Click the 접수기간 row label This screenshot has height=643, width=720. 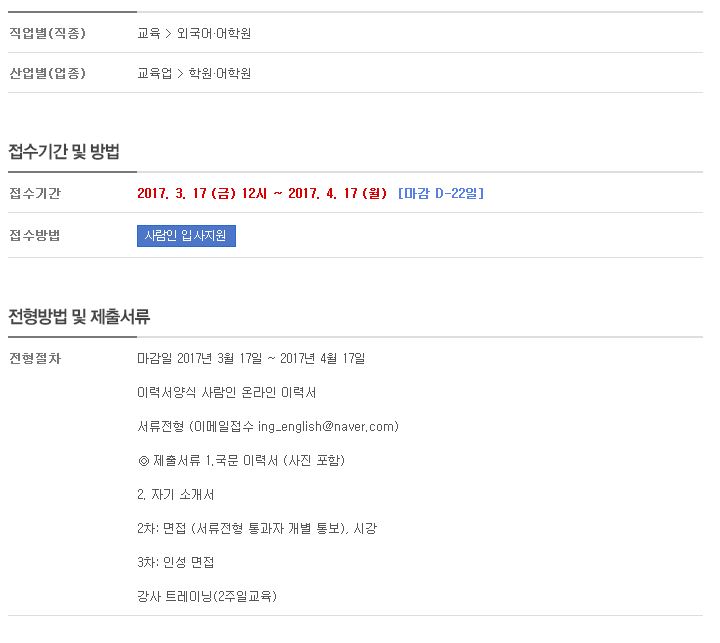pos(35,193)
